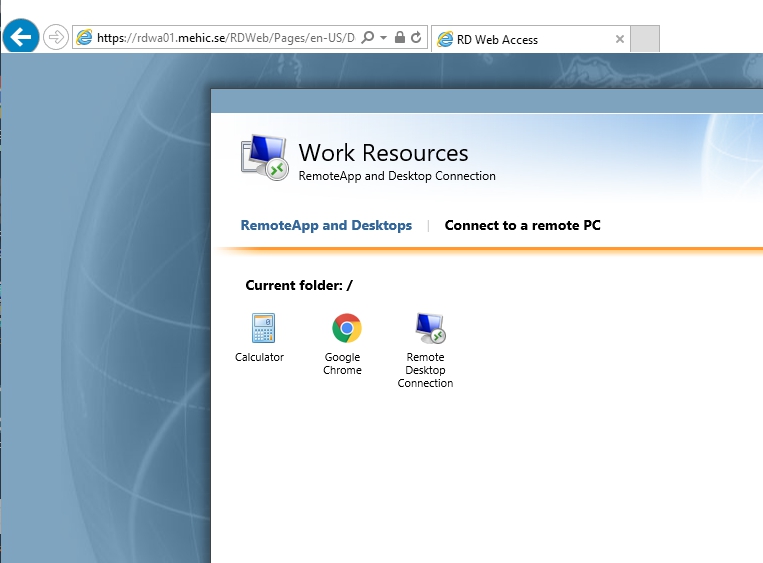This screenshot has width=763, height=563.
Task: Click the security lock icon in address bar
Action: click(x=400, y=38)
